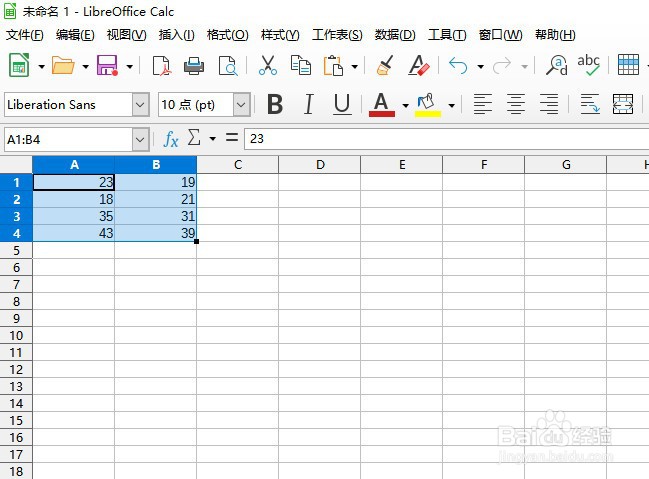The height and width of the screenshot is (479, 649).
Task: Click the Undo arrow
Action: tap(458, 65)
